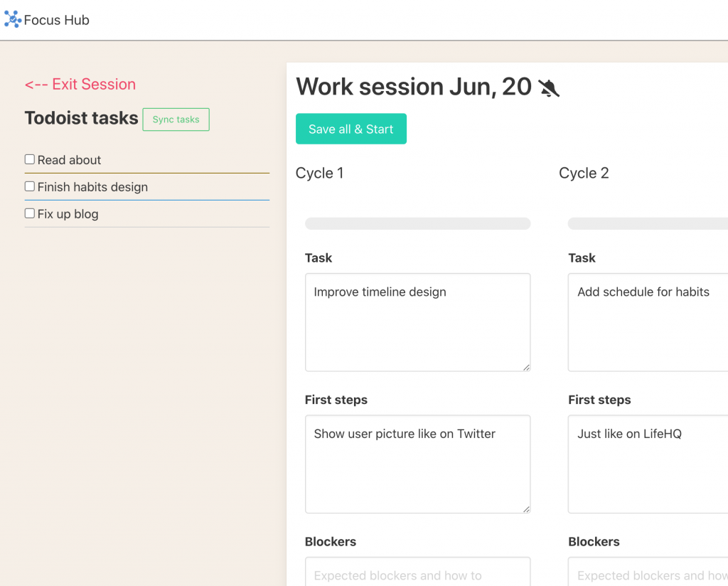Viewport: 728px width, 586px height.
Task: Leave via the Exit Session link
Action: pos(80,84)
